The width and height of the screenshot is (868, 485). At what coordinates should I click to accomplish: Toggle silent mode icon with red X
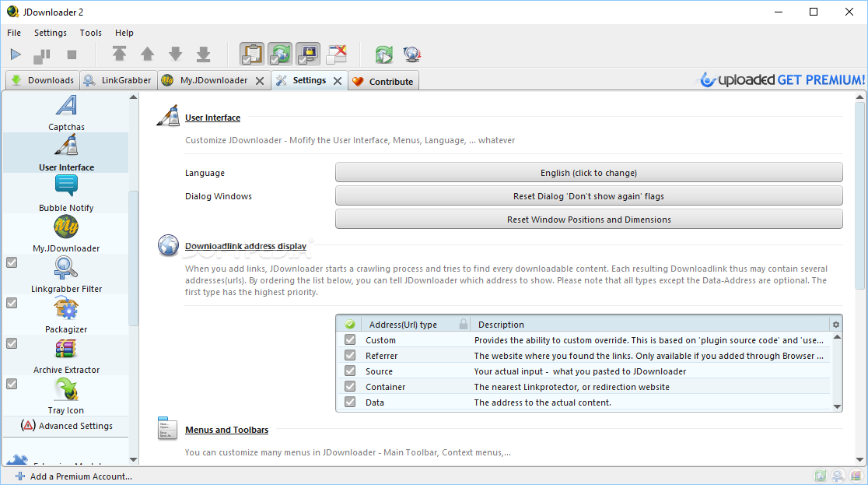click(336, 54)
